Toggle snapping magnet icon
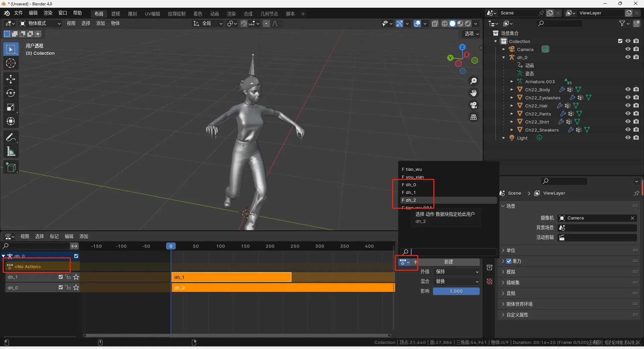 244,23
